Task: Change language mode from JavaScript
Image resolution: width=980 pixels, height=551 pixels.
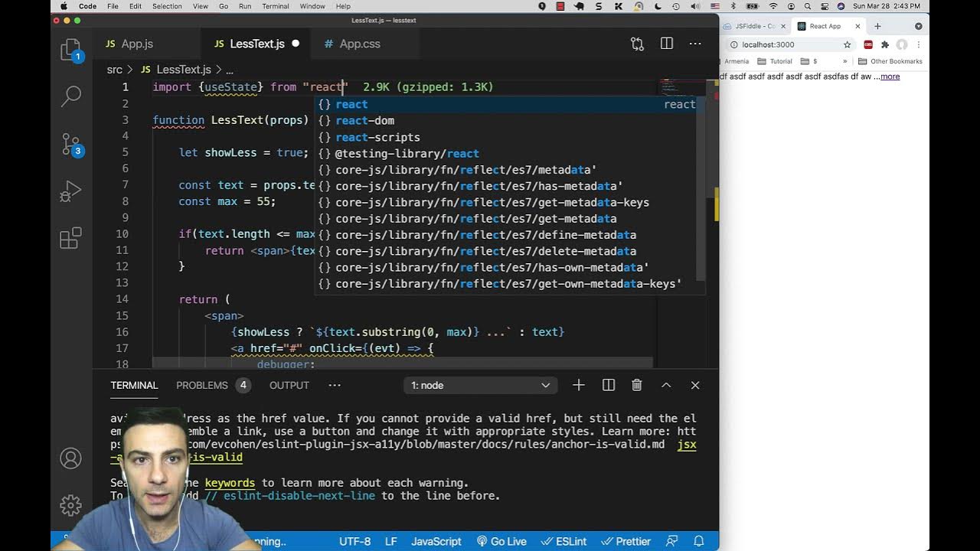Action: (436, 541)
